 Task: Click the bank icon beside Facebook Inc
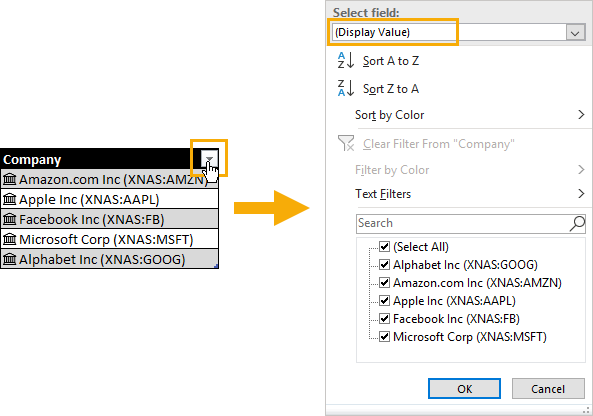(x=9, y=219)
